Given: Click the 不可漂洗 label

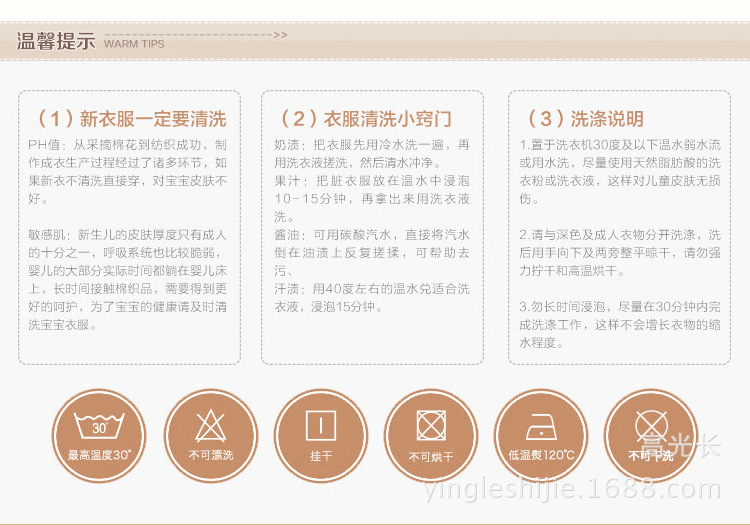Looking at the screenshot, I should pos(211,455).
